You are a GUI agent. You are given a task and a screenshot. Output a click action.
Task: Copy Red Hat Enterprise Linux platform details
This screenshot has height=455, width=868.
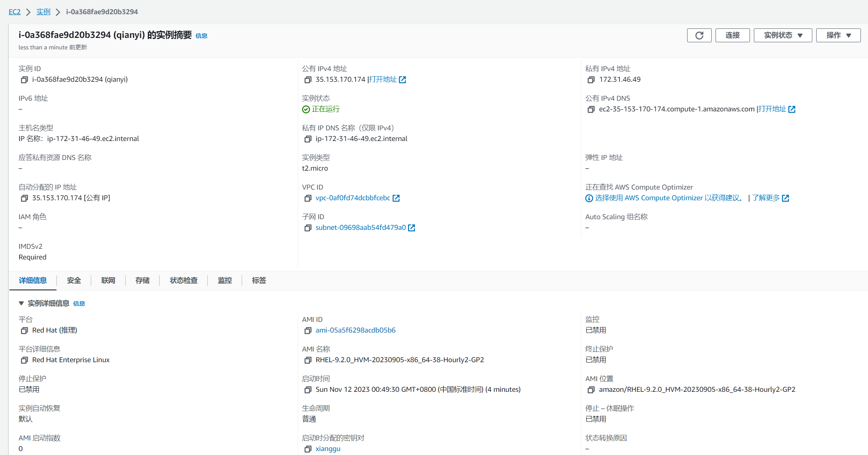click(x=24, y=360)
